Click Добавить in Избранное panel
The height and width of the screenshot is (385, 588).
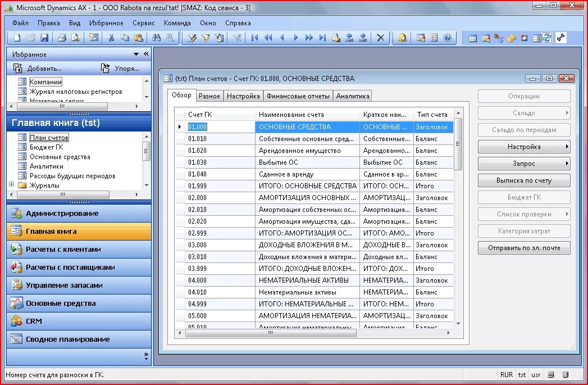[x=38, y=69]
